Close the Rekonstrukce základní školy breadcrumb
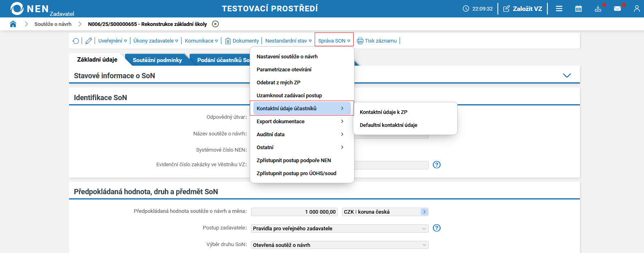Image resolution: width=644 pixels, height=253 pixels. click(x=216, y=24)
